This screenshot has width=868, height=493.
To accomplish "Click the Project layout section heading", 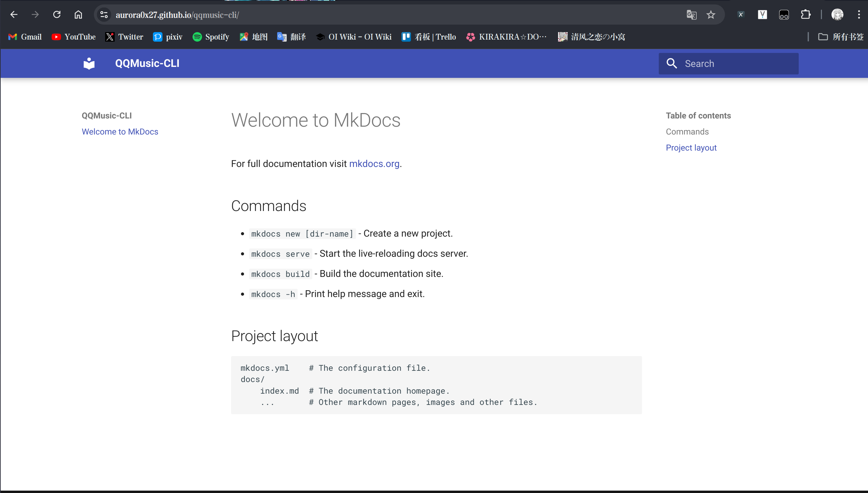I will (274, 336).
